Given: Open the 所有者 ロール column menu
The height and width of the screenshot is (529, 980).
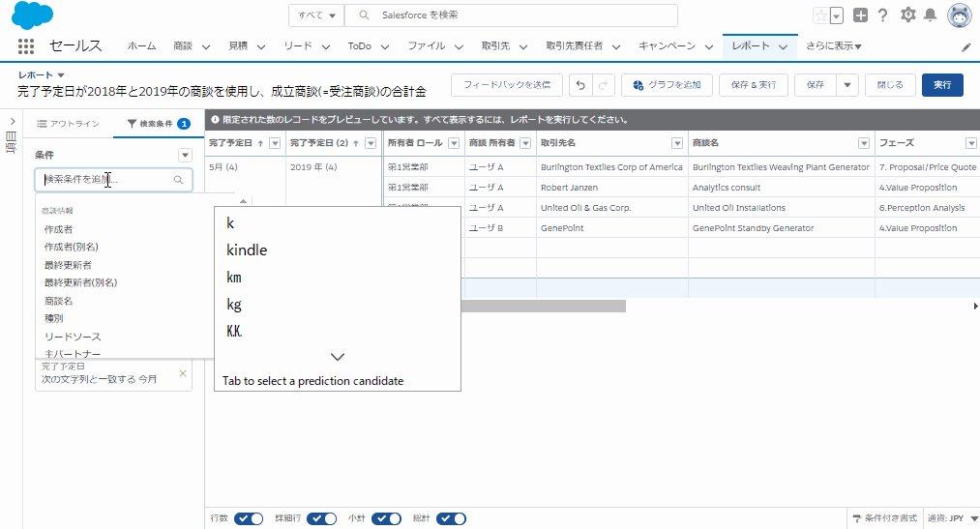Looking at the screenshot, I should point(454,143).
